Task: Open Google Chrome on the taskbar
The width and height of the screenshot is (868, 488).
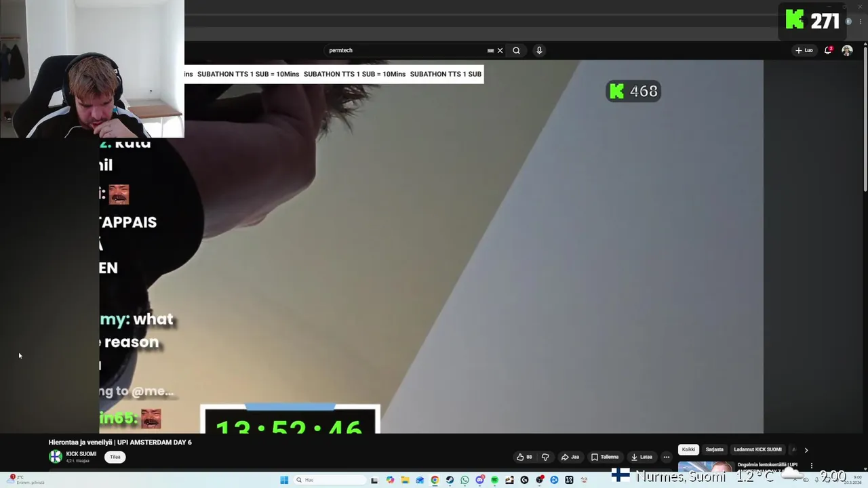Action: click(x=435, y=480)
